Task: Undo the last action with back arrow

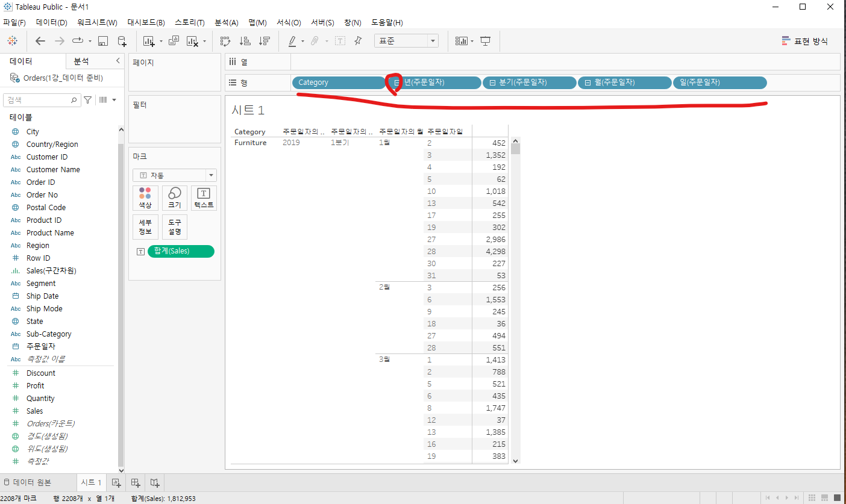Action: pyautogui.click(x=40, y=41)
